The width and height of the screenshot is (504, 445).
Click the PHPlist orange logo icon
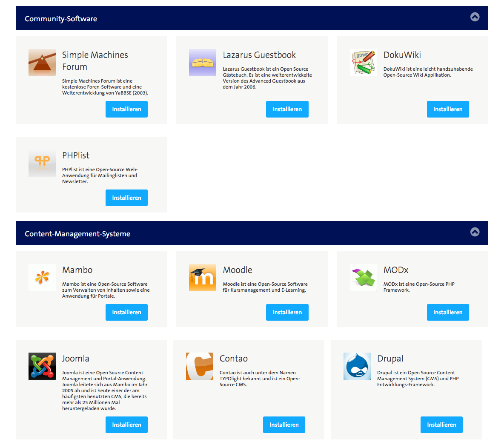click(42, 163)
